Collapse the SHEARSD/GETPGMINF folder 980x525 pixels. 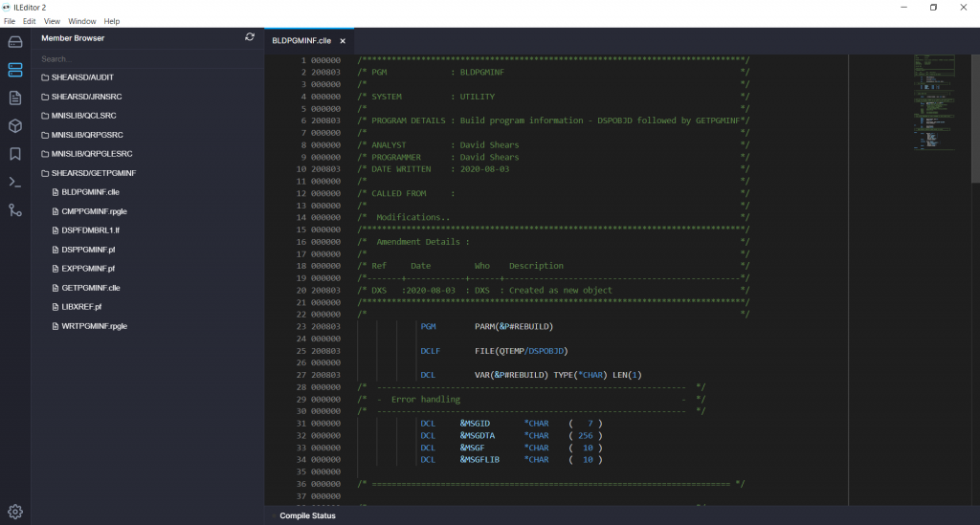pos(93,173)
